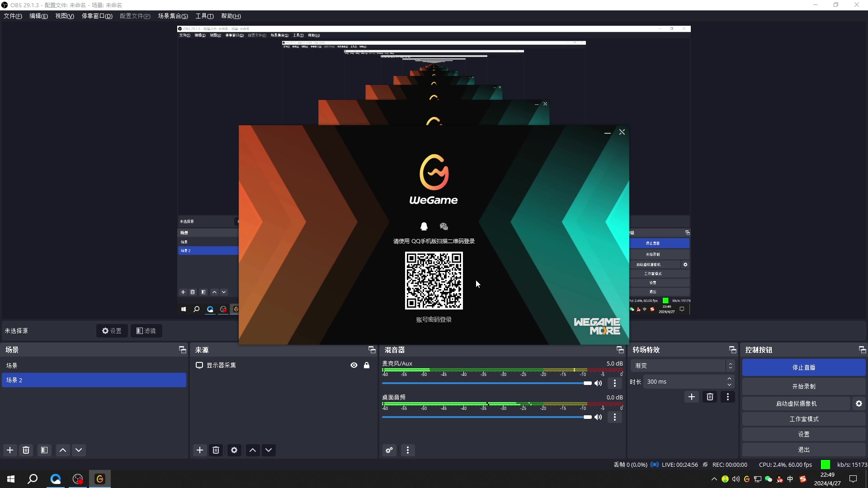The width and height of the screenshot is (868, 488).
Task: Select 场景 2 in scenes list
Action: (x=94, y=380)
